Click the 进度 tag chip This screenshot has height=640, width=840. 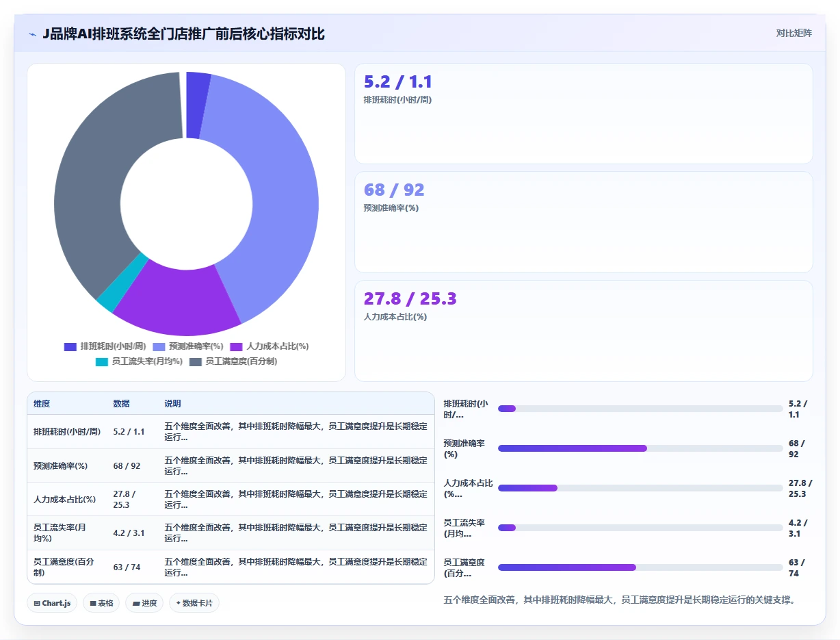pos(144,603)
